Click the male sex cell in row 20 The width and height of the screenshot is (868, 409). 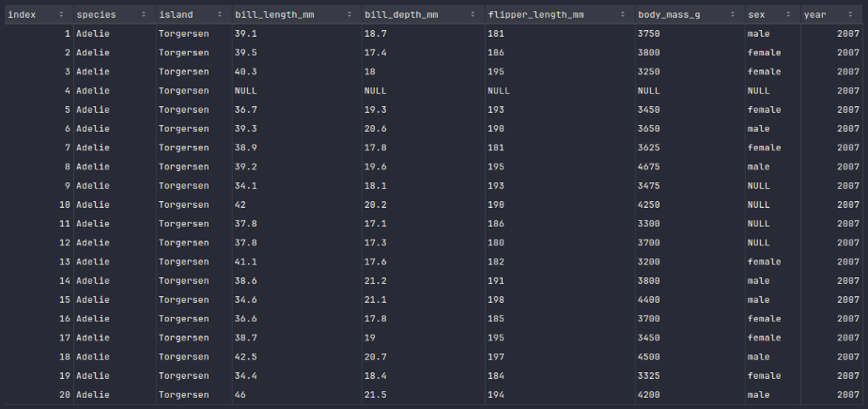click(x=758, y=395)
